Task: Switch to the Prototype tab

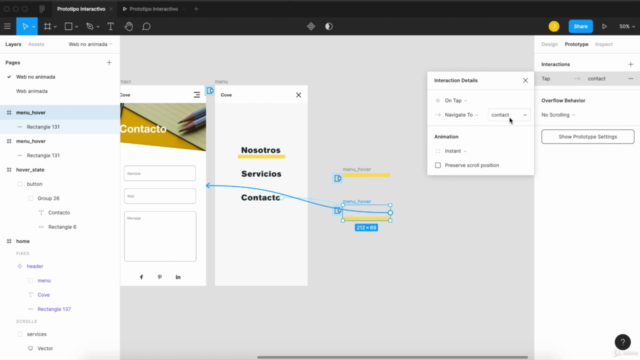Action: [576, 44]
